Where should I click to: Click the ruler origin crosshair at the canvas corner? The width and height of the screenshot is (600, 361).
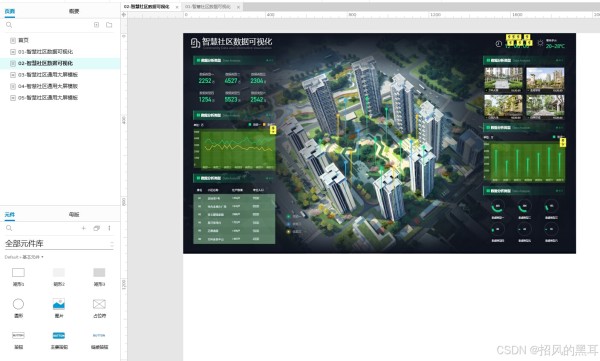tap(124, 15)
